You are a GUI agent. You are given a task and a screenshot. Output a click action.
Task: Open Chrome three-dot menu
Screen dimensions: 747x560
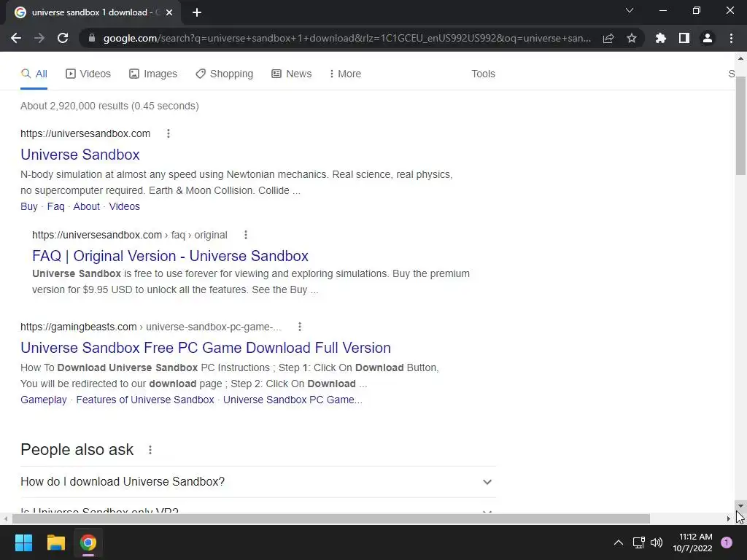[731, 38]
